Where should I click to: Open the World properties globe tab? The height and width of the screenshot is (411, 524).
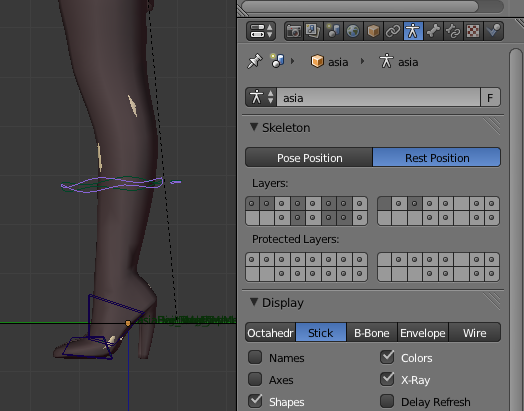[353, 31]
